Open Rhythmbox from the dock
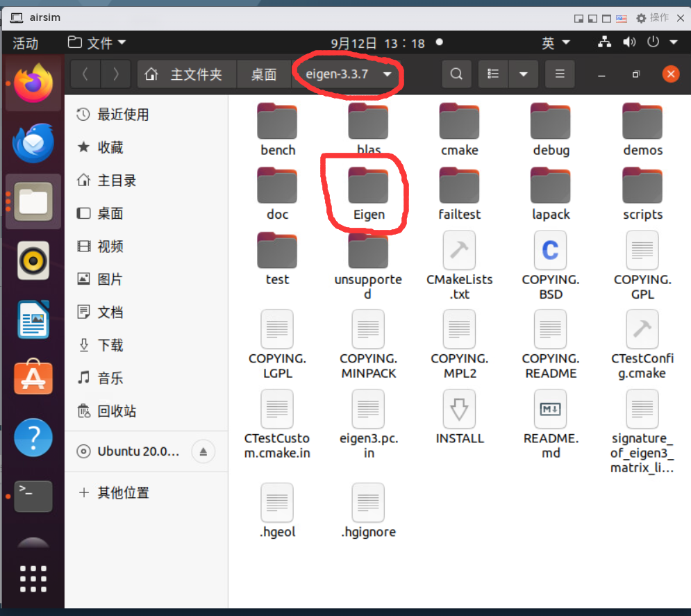 coord(33,260)
